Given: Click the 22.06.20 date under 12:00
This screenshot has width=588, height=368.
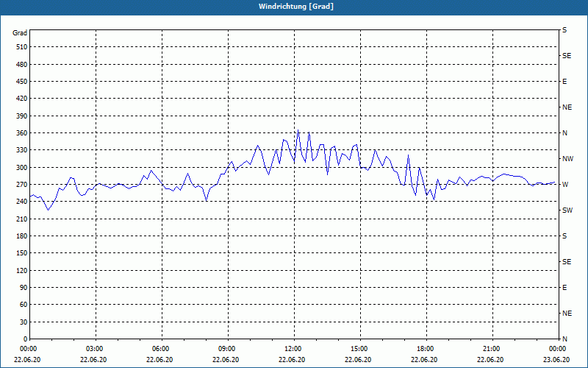Looking at the screenshot, I should 292,359.
